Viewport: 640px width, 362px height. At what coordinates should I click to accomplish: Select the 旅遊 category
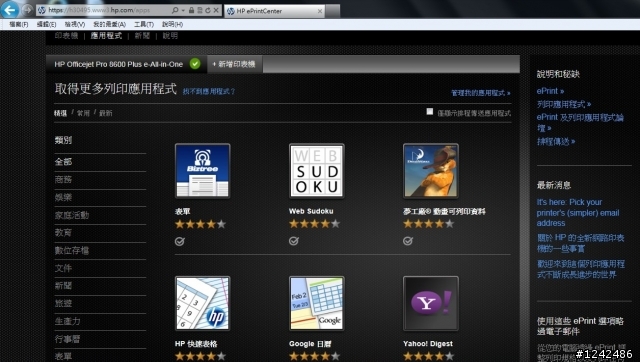click(x=63, y=303)
